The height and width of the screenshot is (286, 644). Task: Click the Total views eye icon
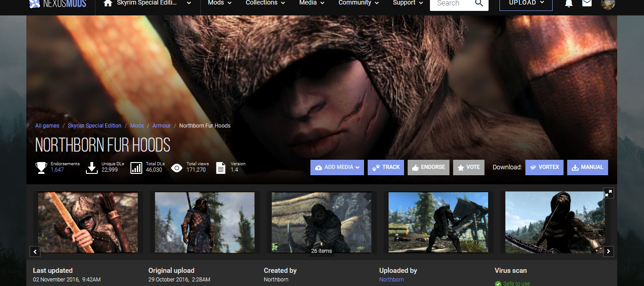pyautogui.click(x=177, y=168)
